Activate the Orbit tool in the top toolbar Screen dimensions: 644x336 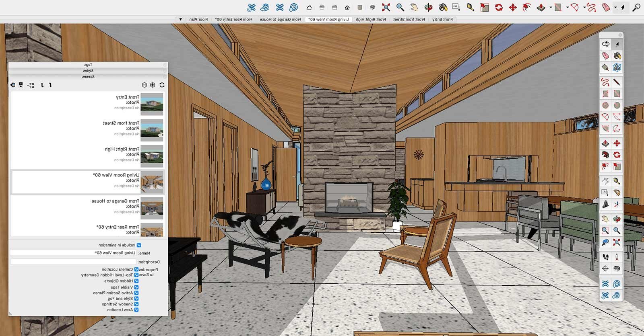(x=428, y=7)
